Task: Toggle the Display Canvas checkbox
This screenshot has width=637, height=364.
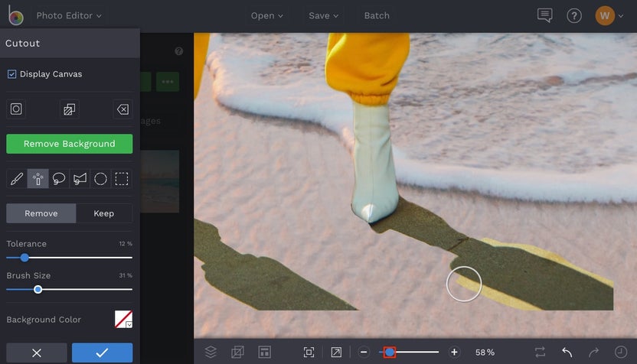Action: (x=11, y=74)
